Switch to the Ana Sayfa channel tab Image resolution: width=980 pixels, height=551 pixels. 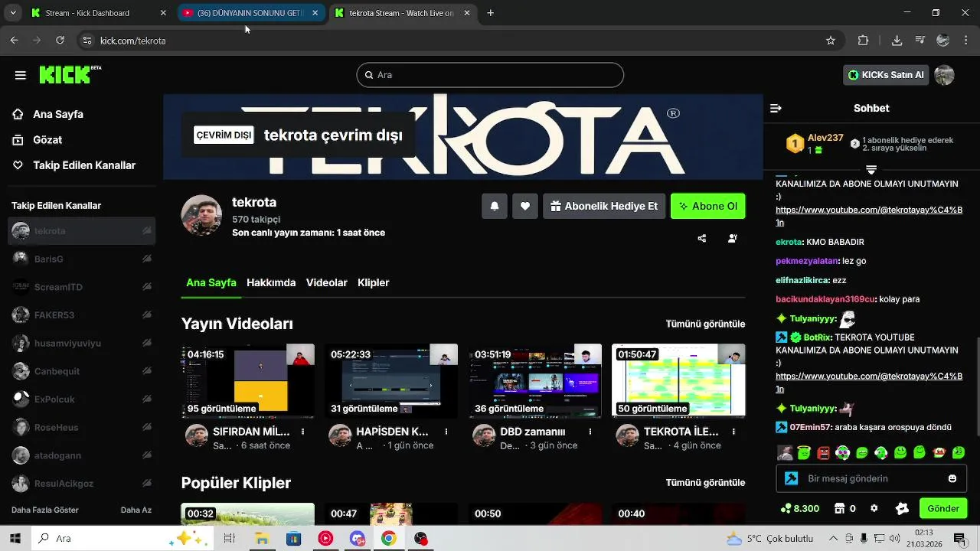(211, 282)
